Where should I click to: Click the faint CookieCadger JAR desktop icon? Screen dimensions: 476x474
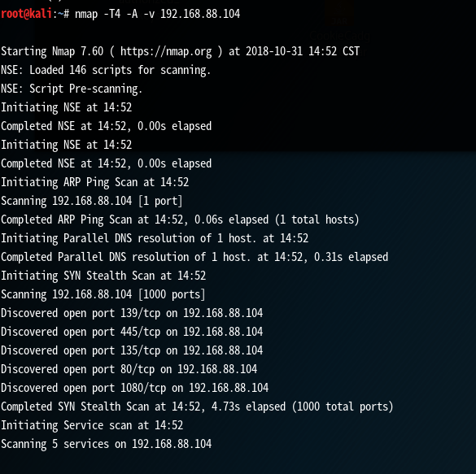point(339,21)
